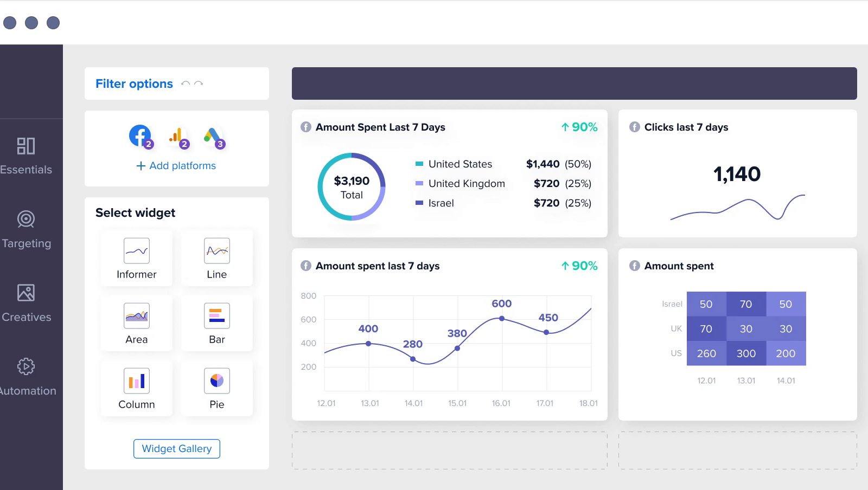Select the Bar widget type
This screenshot has height=490, width=868.
216,323
